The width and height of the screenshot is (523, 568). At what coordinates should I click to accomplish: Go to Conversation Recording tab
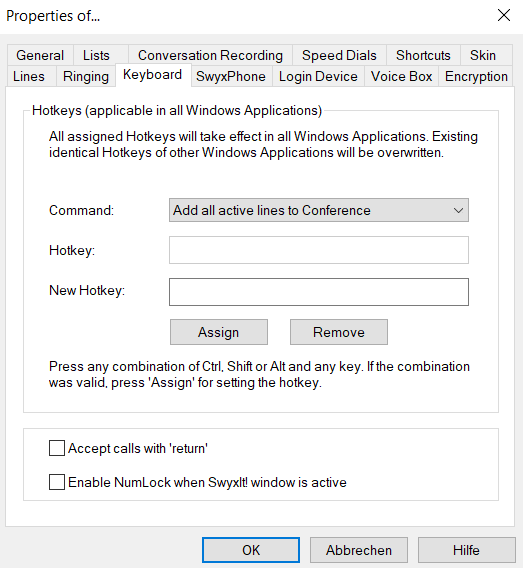coord(210,55)
